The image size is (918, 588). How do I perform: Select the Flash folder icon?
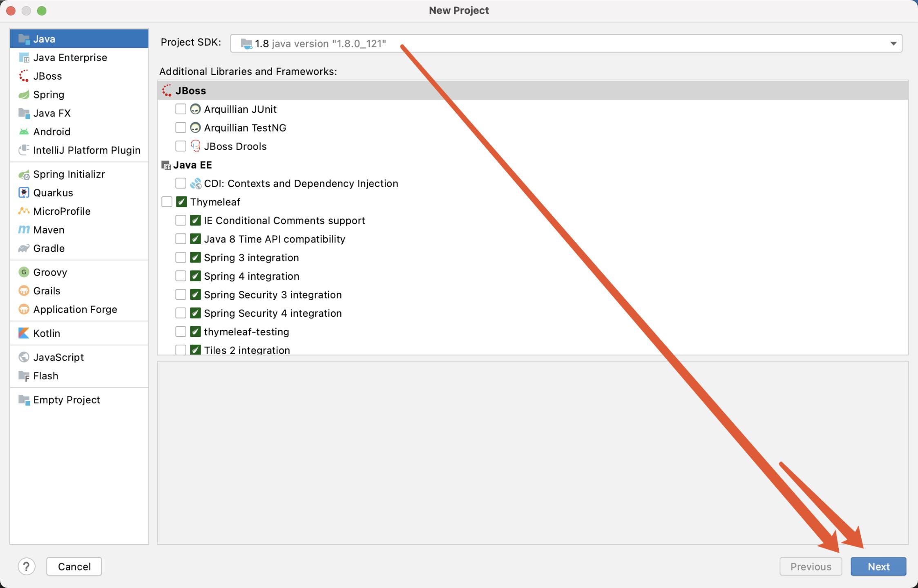point(24,376)
